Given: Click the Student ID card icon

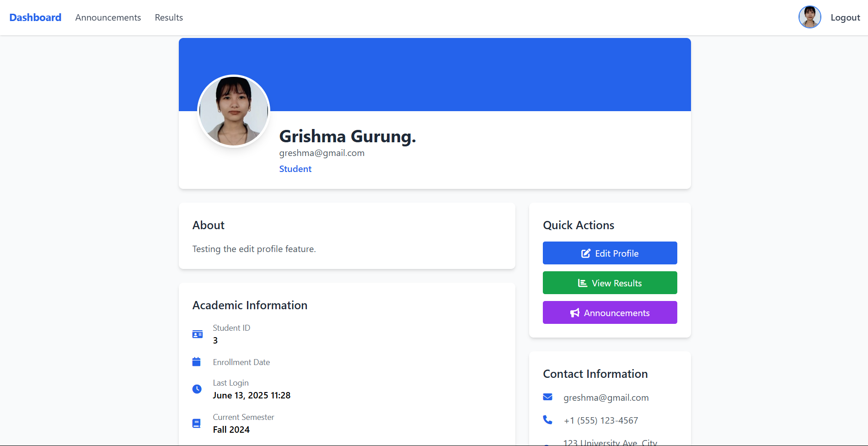Looking at the screenshot, I should click(197, 334).
